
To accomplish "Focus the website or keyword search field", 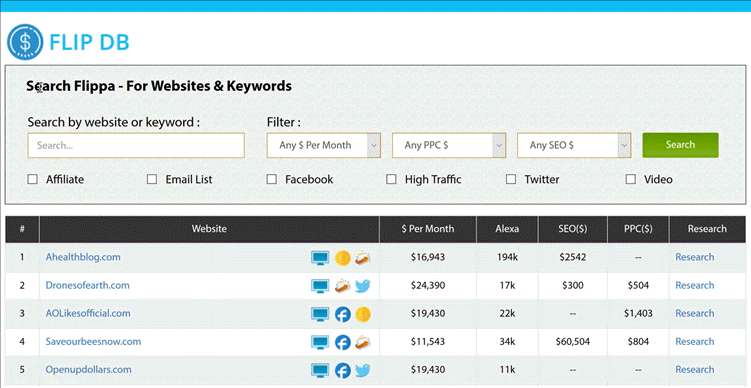I will [x=136, y=145].
